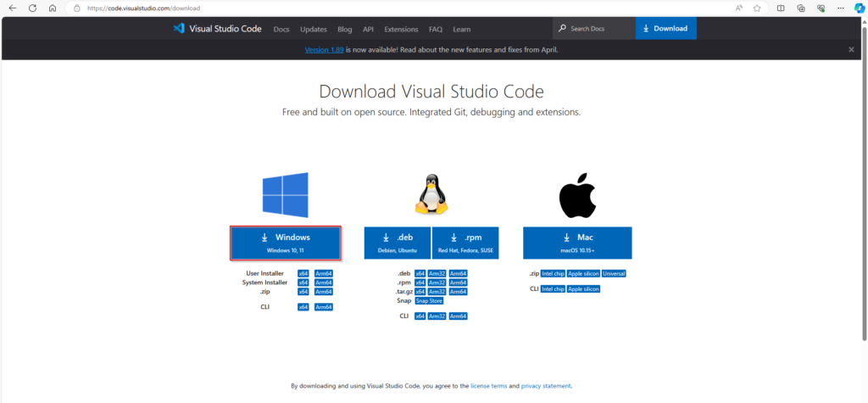Click the page vertical scrollbar
This screenshot has width=868, height=403.
(x=864, y=183)
